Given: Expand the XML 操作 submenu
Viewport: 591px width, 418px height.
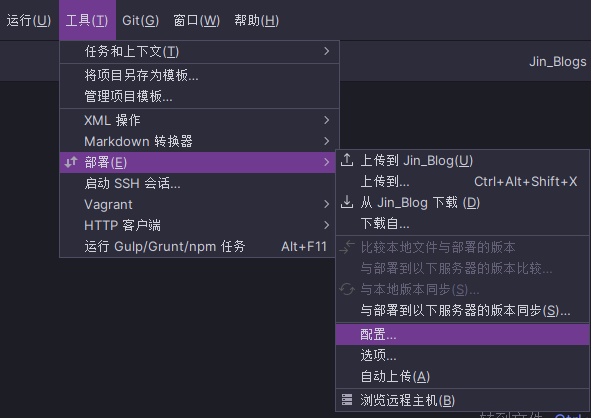Looking at the screenshot, I should pos(200,120).
